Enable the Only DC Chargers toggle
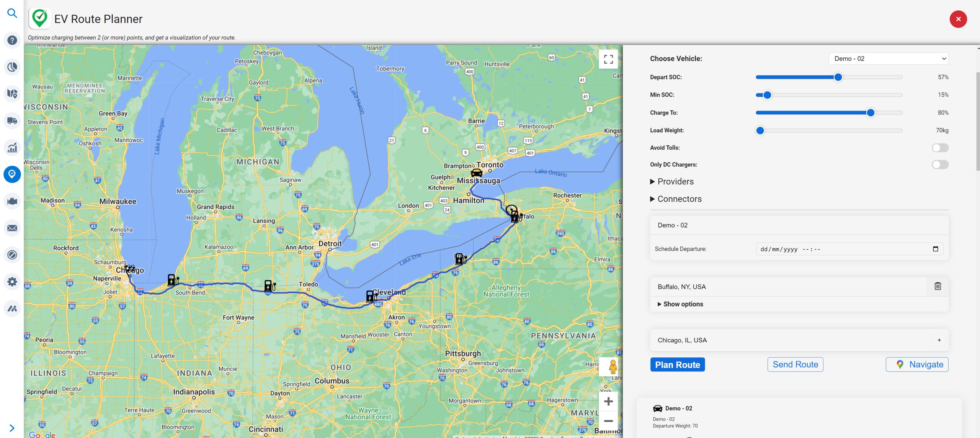Screen dimensions: 980x438 [x=940, y=164]
